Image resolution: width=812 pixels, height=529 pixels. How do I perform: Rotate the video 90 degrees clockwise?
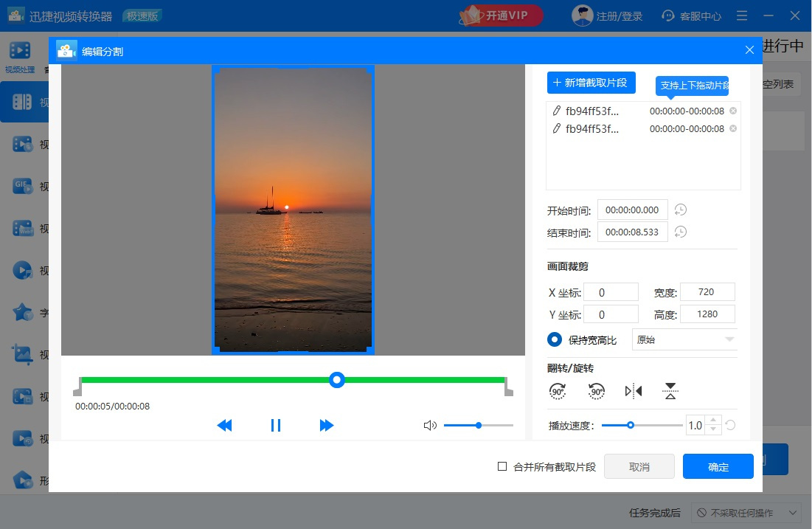tap(558, 391)
